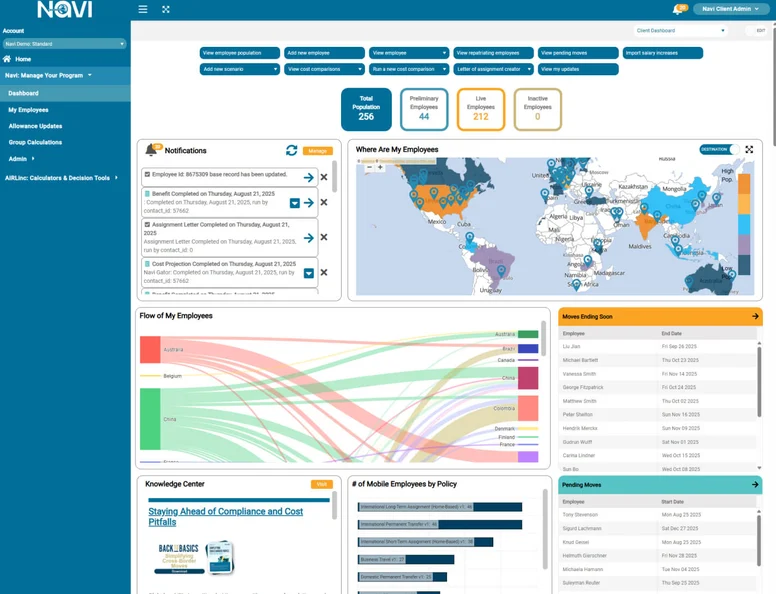
Task: Click the hamburger menu icon in header
Action: click(x=143, y=9)
